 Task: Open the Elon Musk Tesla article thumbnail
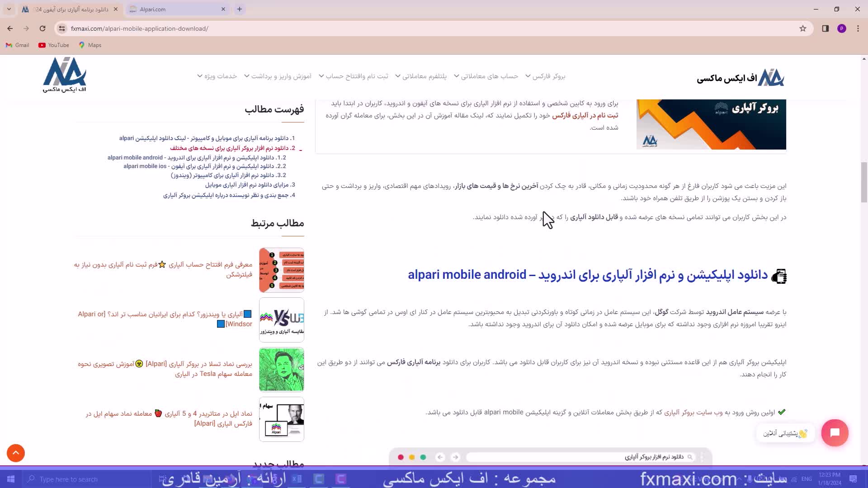pos(281,369)
